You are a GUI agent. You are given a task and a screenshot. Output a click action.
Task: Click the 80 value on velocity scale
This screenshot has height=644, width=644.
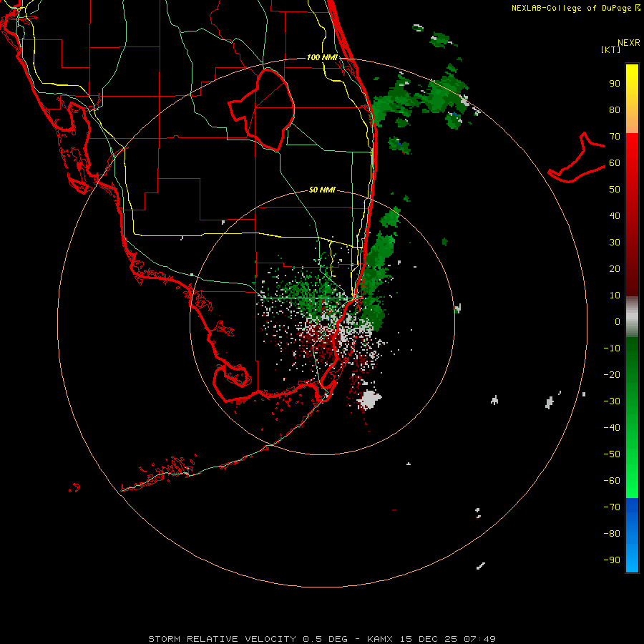pos(615,110)
